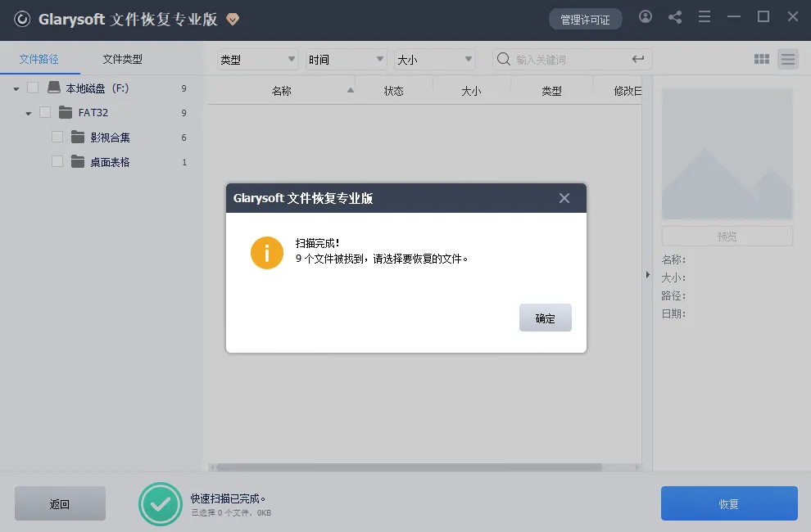Click the orange info icon in dialog
This screenshot has width=811, height=532.
pyautogui.click(x=267, y=253)
